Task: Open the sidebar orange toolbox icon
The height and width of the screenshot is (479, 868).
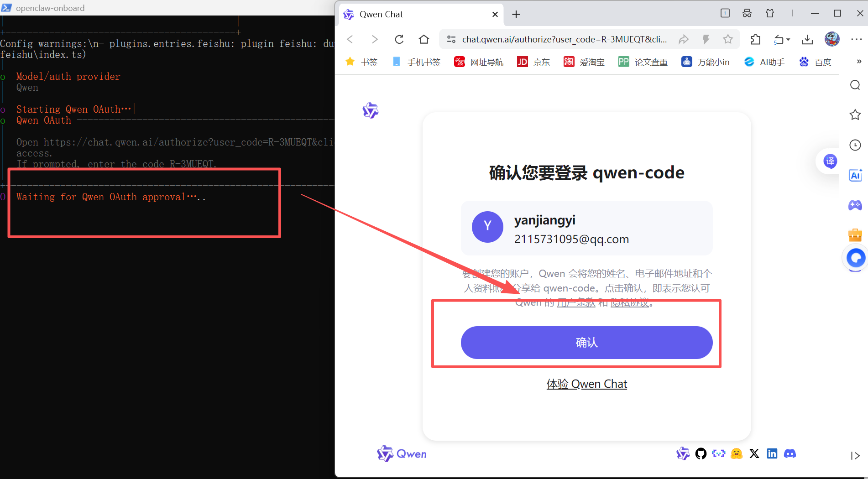Action: (x=855, y=235)
